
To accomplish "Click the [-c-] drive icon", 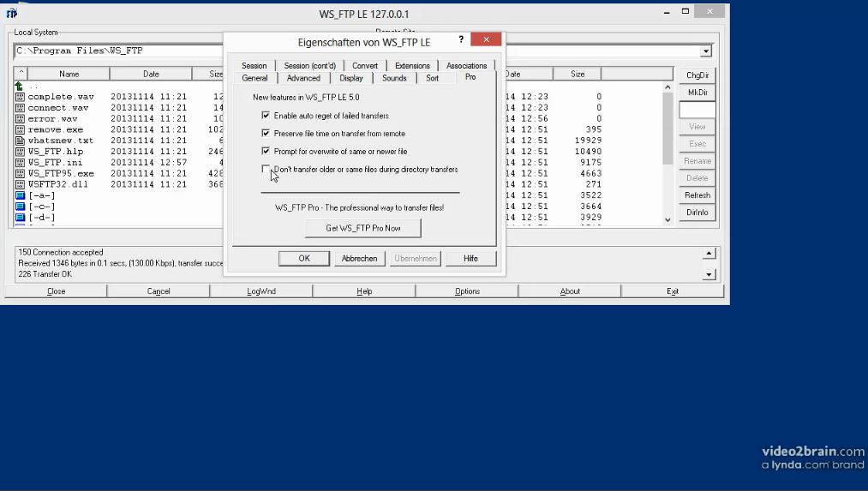I will [x=20, y=207].
